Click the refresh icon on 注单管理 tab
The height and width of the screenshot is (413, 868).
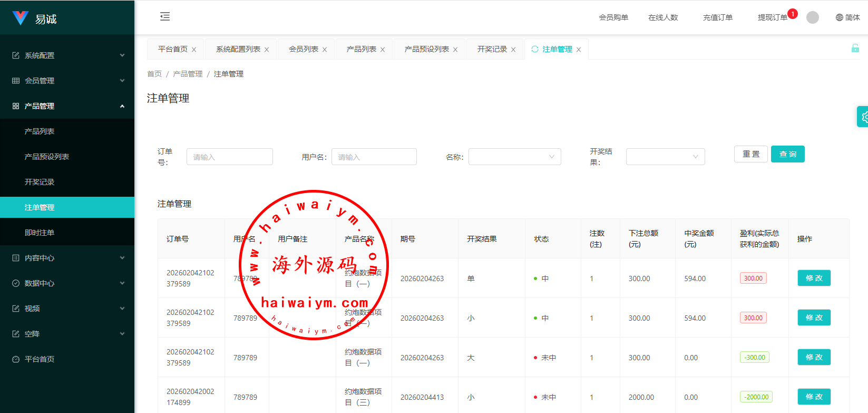point(535,49)
